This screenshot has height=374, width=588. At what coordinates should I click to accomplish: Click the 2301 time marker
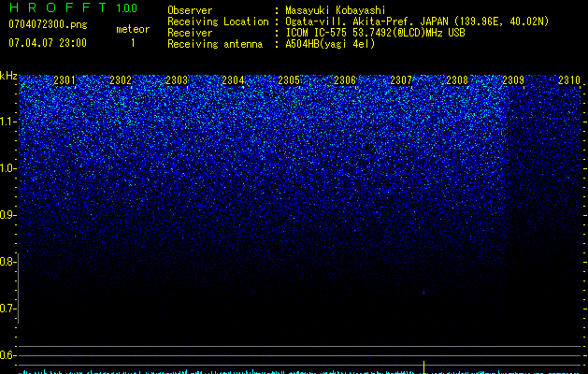pyautogui.click(x=65, y=79)
